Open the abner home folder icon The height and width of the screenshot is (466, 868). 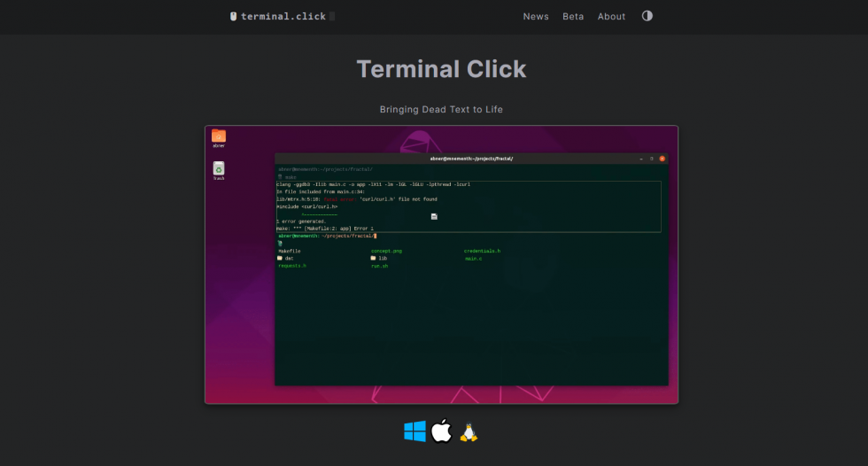(x=219, y=136)
